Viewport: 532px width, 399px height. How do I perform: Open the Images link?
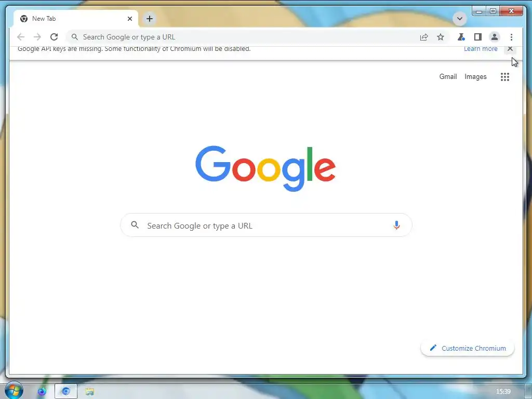[x=475, y=77]
